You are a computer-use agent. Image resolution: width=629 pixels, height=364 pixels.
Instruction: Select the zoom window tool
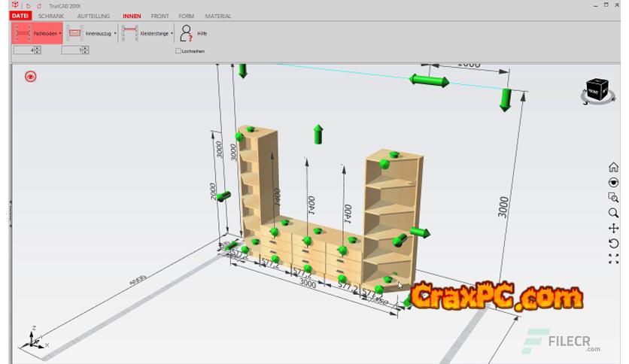[x=614, y=197]
